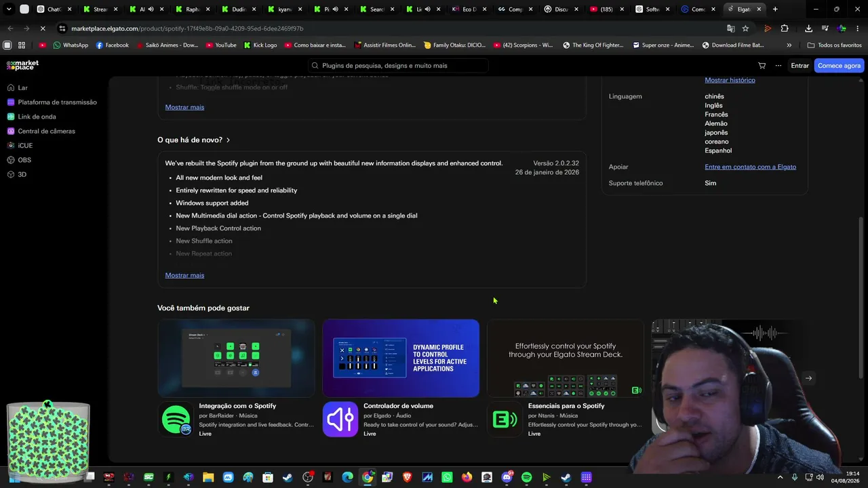Screen dimensions: 868x488
Task: Select 'Plataforma de transmissão' in sidebar
Action: [x=52, y=102]
